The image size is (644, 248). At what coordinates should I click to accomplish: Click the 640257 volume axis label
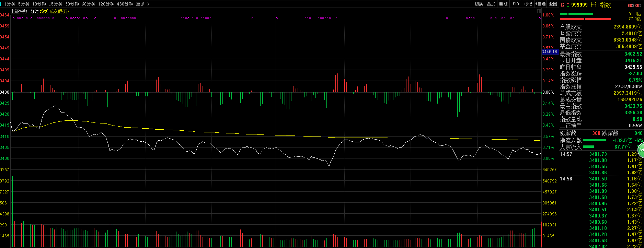(x=549, y=169)
